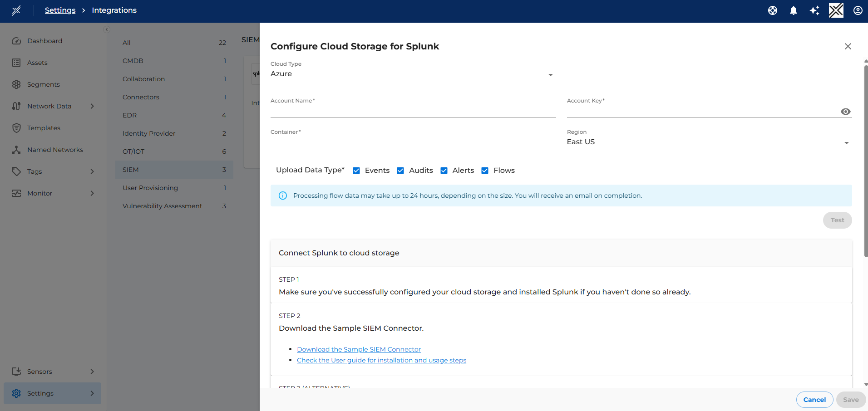Select Vulnerability Assessment category

[162, 206]
